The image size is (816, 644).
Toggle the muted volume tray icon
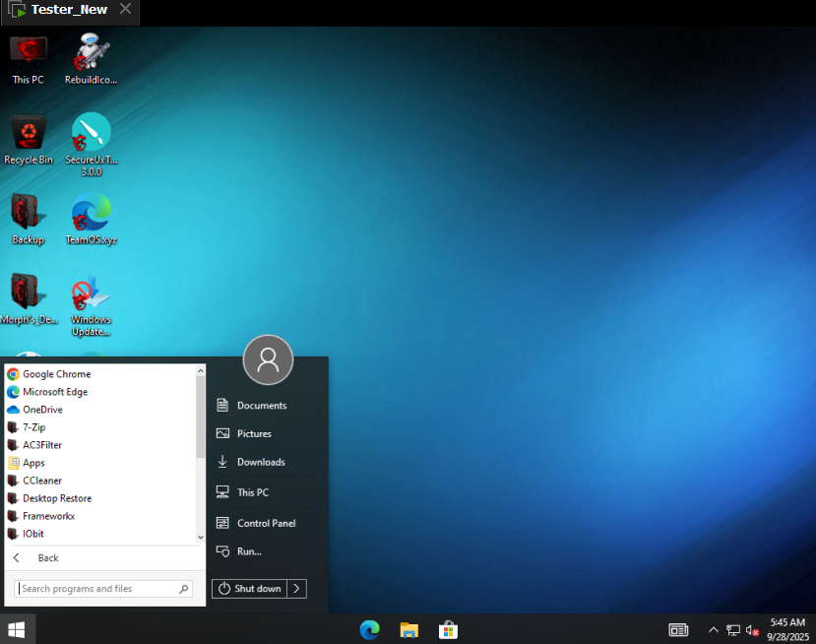click(752, 629)
